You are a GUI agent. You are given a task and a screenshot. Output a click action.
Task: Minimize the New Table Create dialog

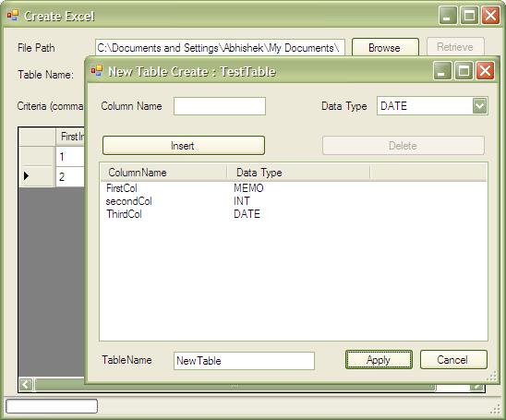tap(442, 71)
